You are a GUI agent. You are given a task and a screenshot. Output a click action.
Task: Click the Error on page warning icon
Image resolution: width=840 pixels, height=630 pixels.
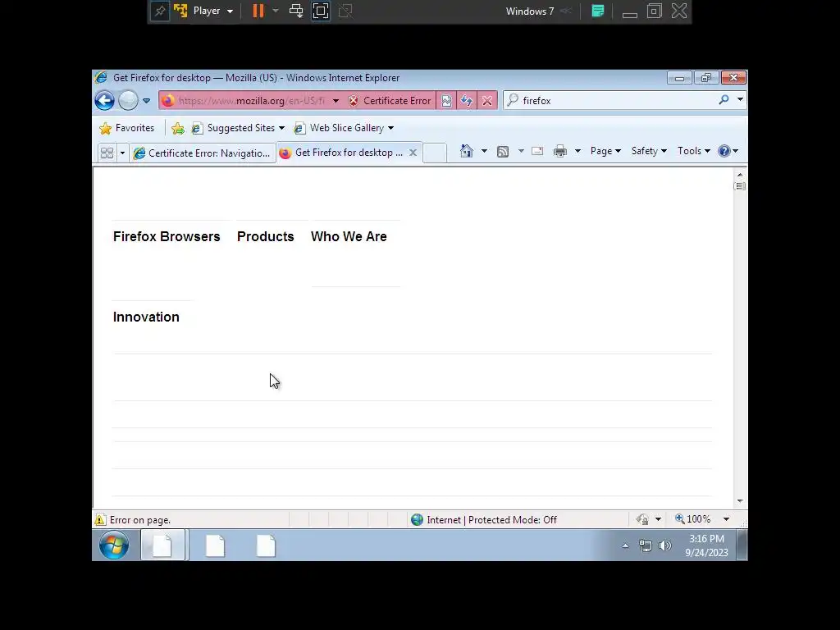click(x=100, y=519)
